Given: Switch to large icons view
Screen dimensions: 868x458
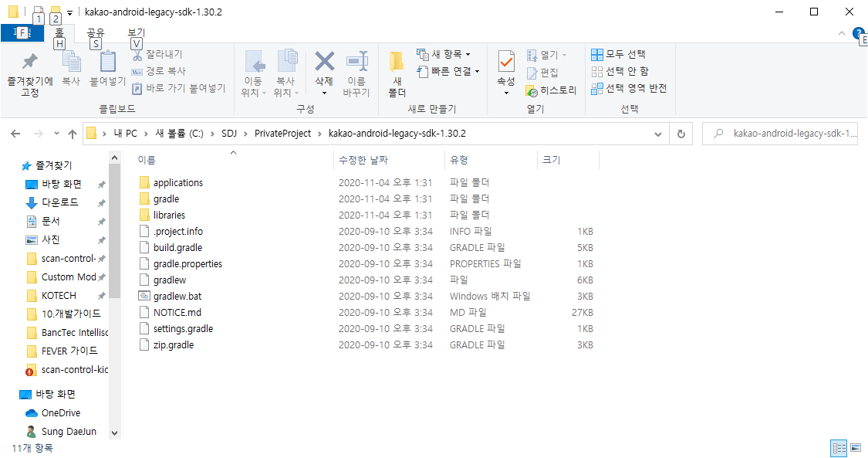Looking at the screenshot, I should [x=856, y=448].
